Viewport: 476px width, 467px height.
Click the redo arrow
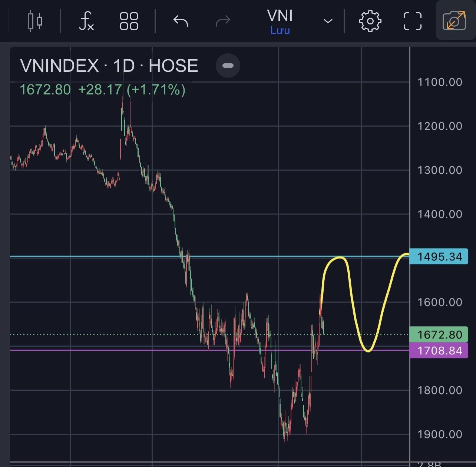222,21
